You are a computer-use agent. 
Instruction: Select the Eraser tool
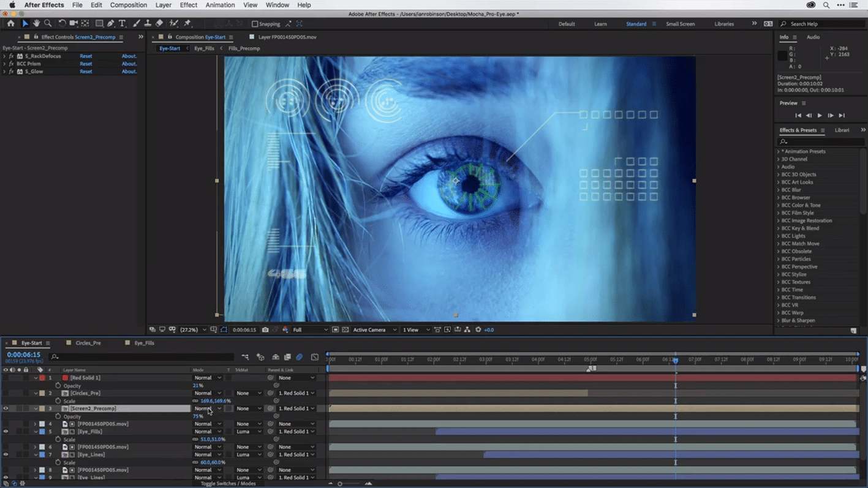click(x=159, y=23)
